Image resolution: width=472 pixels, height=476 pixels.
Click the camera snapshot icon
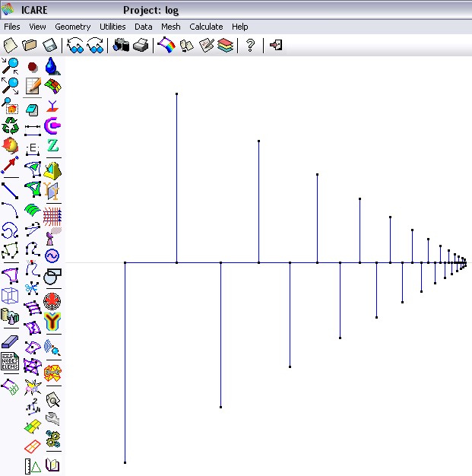(121, 45)
